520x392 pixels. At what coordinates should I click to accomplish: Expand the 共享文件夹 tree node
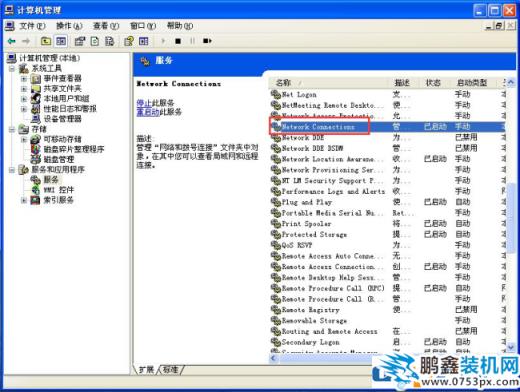coord(24,89)
